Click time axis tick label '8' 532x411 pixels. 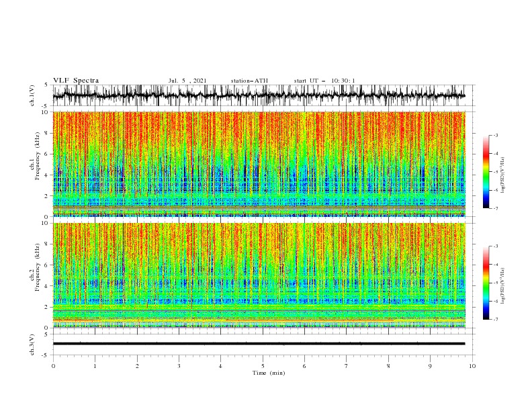click(x=388, y=366)
